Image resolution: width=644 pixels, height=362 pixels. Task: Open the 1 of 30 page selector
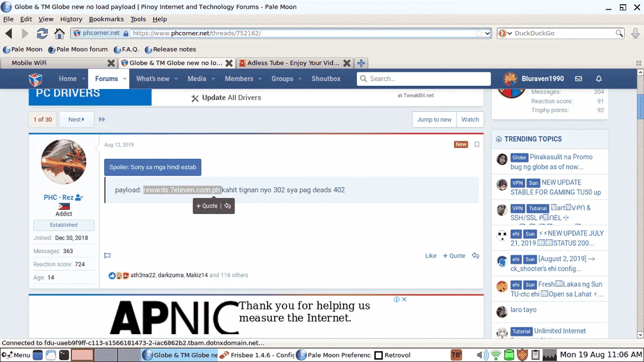[43, 120]
